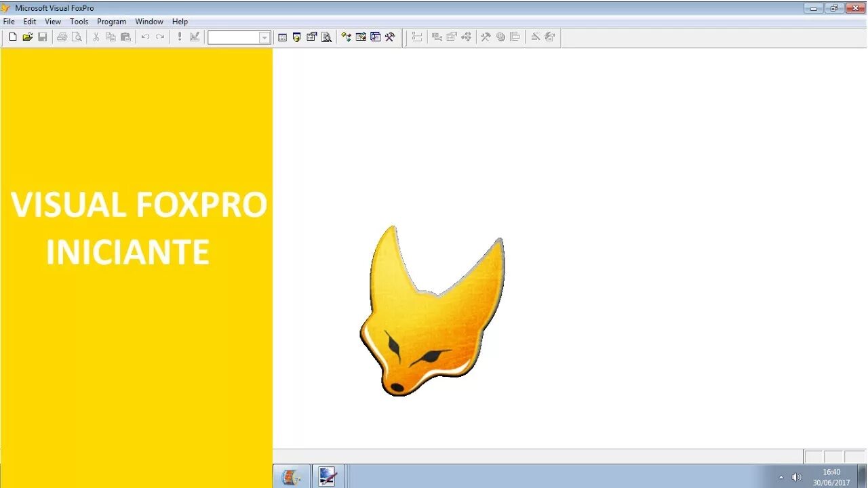Click the first taskbar application icon

pos(292,476)
